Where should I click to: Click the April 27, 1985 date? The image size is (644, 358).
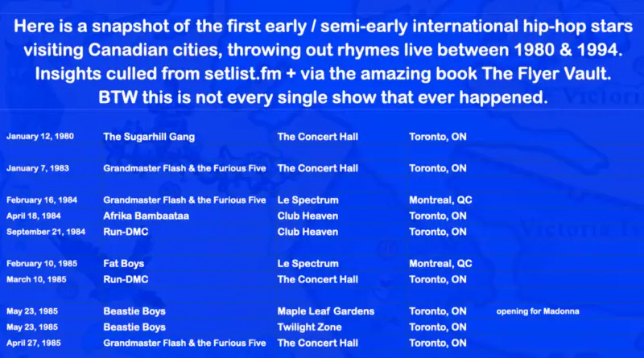tap(34, 344)
